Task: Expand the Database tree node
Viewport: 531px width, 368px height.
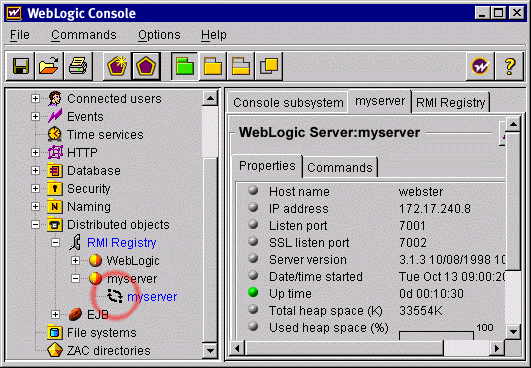Action: 35,170
